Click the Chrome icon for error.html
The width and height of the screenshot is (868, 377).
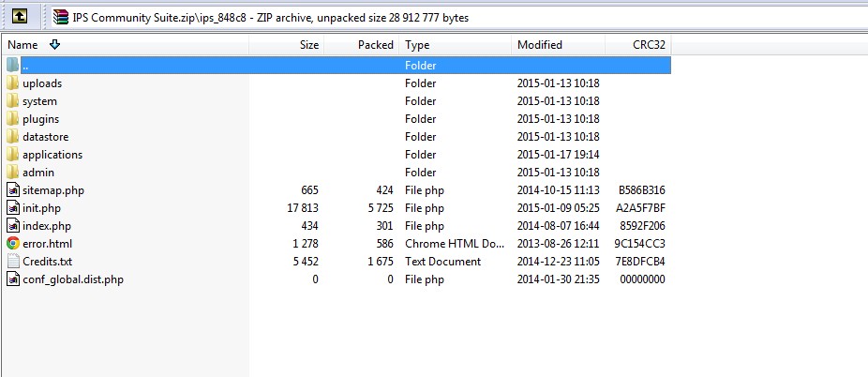pos(13,244)
